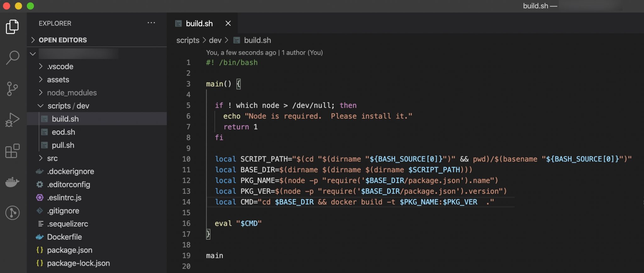Image resolution: width=644 pixels, height=273 pixels.
Task: Collapse the scripts / dev folder
Action: pyautogui.click(x=97, y=106)
